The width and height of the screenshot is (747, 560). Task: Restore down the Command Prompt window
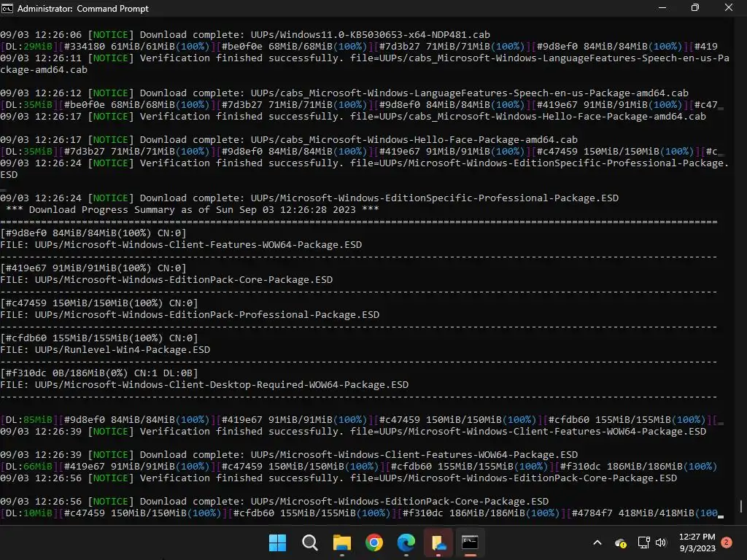695,8
